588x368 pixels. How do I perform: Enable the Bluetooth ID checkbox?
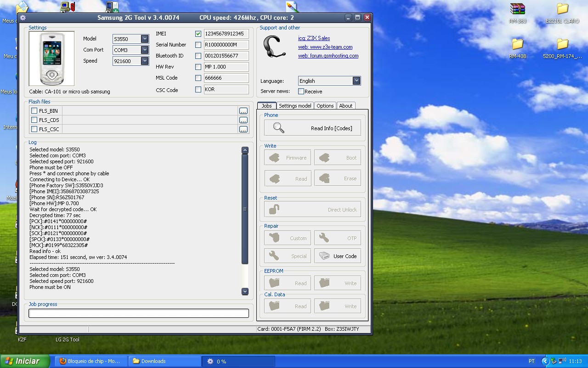pos(198,56)
